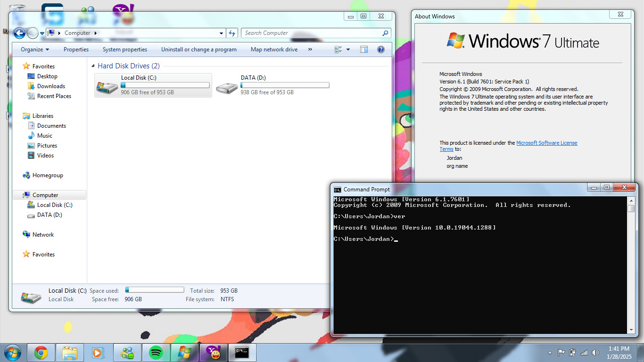
Task: Select the DATA (D:) drive icon
Action: (x=227, y=88)
